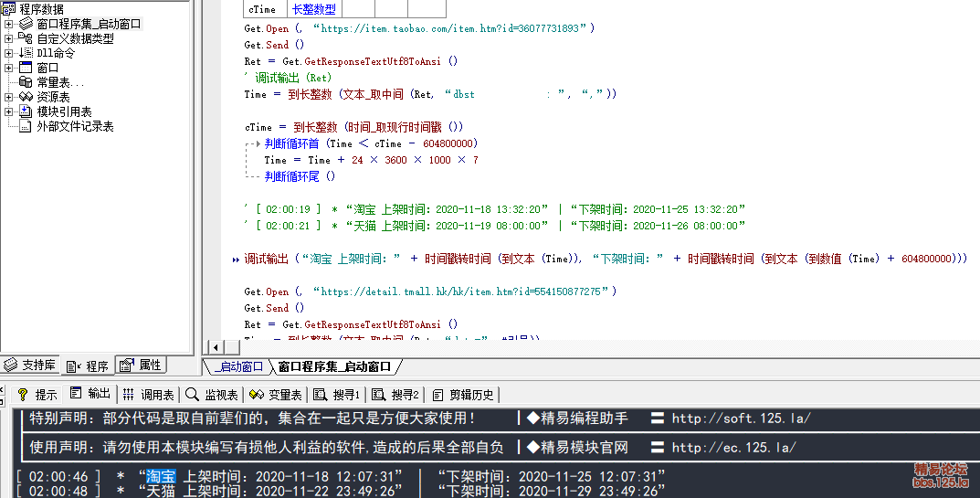Click the horizontal scrollbar left arrow
Screen dimensions: 980x498
(x=216, y=347)
